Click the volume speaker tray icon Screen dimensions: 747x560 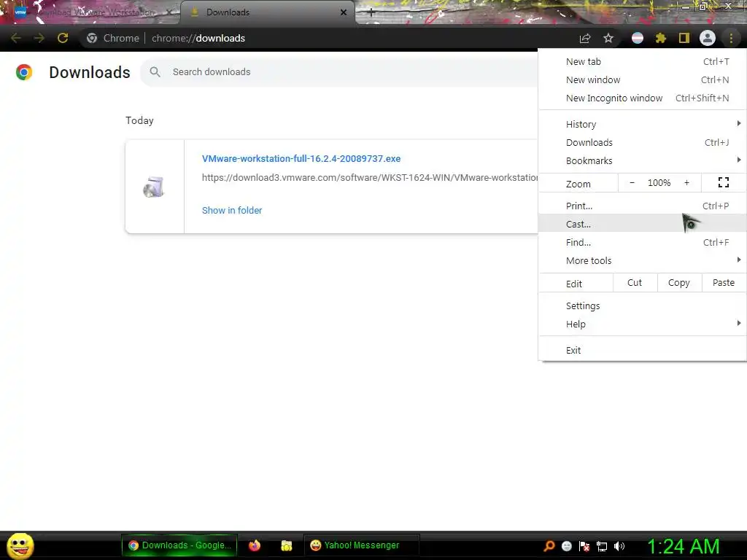click(619, 546)
